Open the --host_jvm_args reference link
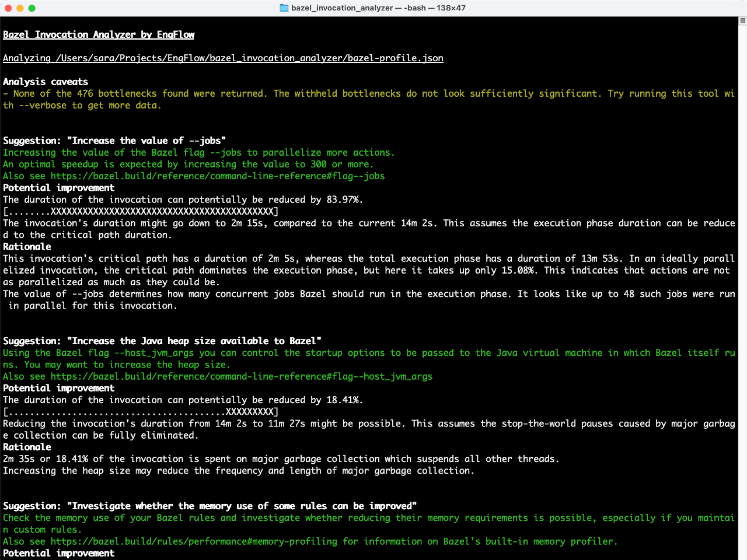 (x=242, y=376)
